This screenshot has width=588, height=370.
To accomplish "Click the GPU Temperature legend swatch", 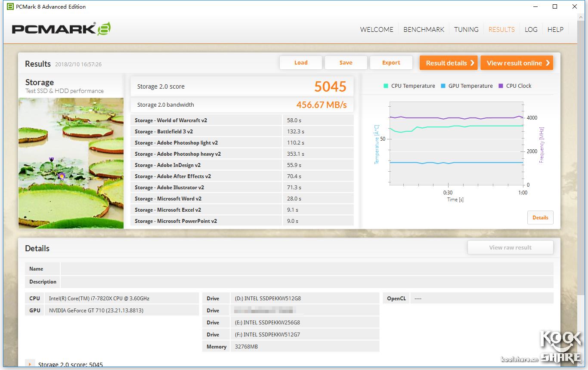I will click(443, 86).
